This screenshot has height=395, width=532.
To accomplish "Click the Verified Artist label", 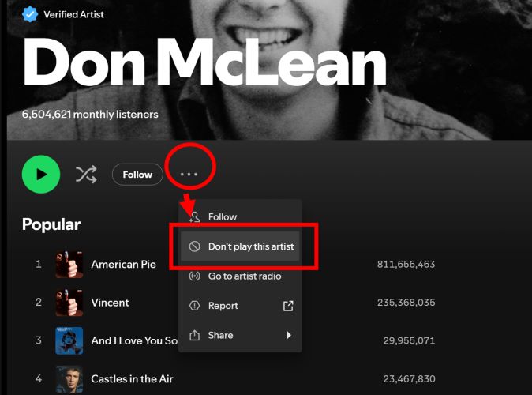I will coord(73,14).
